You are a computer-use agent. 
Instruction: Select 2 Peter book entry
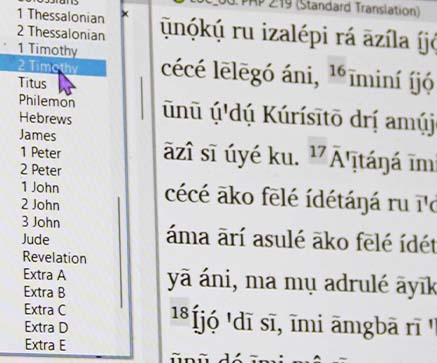(41, 170)
